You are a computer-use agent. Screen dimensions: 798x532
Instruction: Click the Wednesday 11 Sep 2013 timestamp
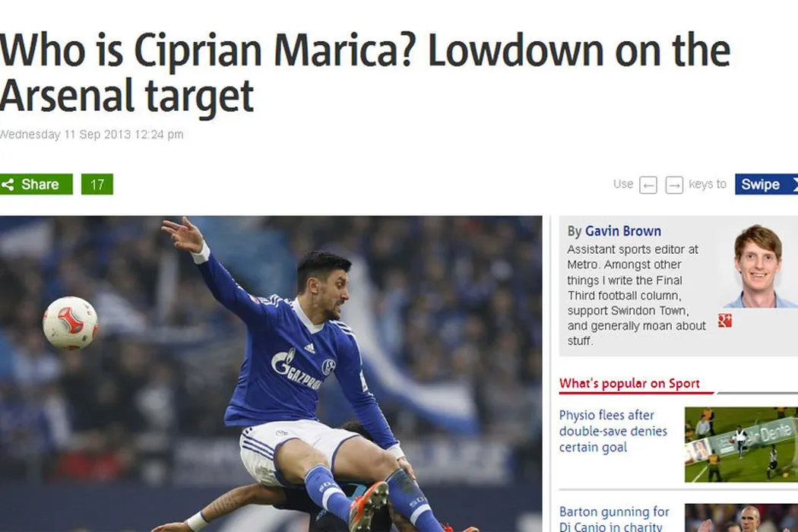[92, 135]
